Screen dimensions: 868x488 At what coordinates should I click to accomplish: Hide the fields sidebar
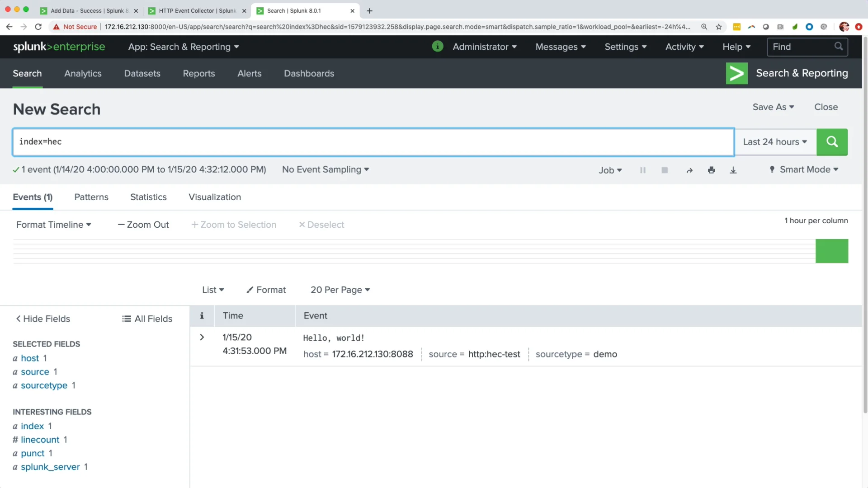43,319
